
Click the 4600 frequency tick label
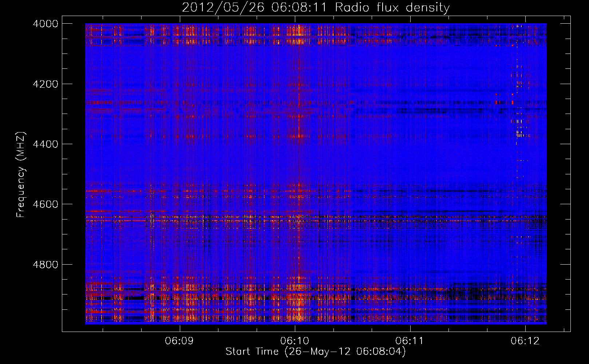[46, 204]
